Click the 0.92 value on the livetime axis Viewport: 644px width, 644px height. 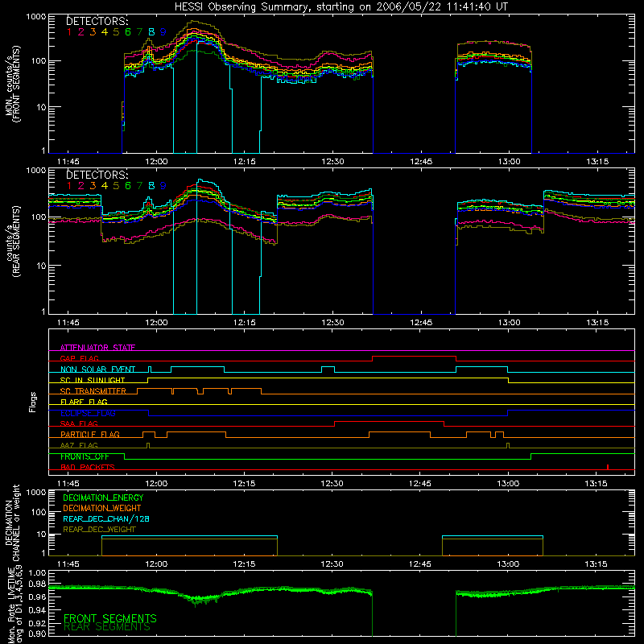(37, 621)
